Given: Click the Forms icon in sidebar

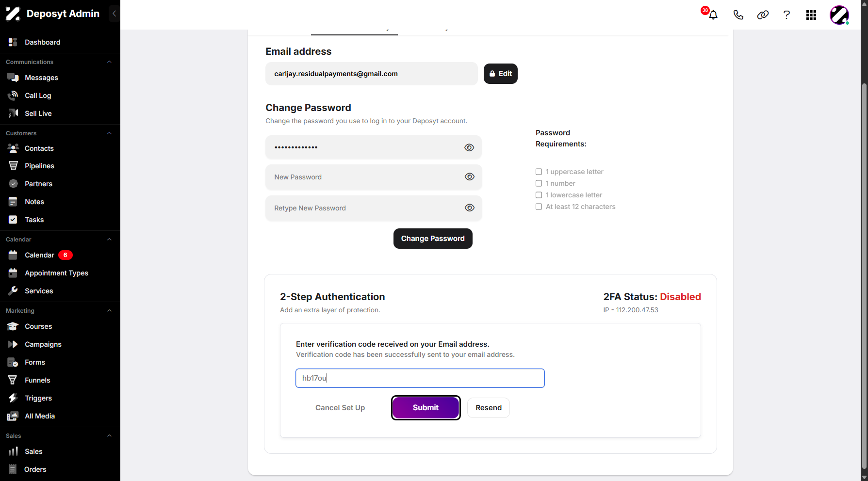Looking at the screenshot, I should 13,362.
